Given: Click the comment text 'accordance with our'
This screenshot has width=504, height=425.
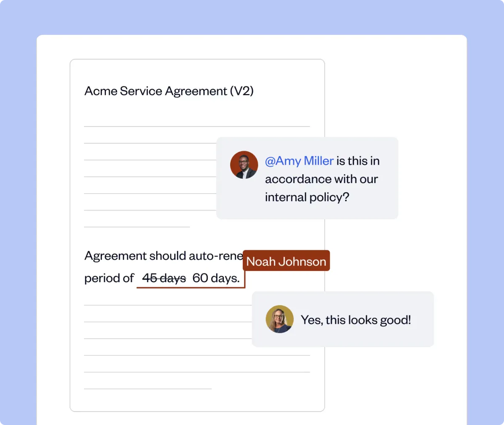Looking at the screenshot, I should coord(321,179).
